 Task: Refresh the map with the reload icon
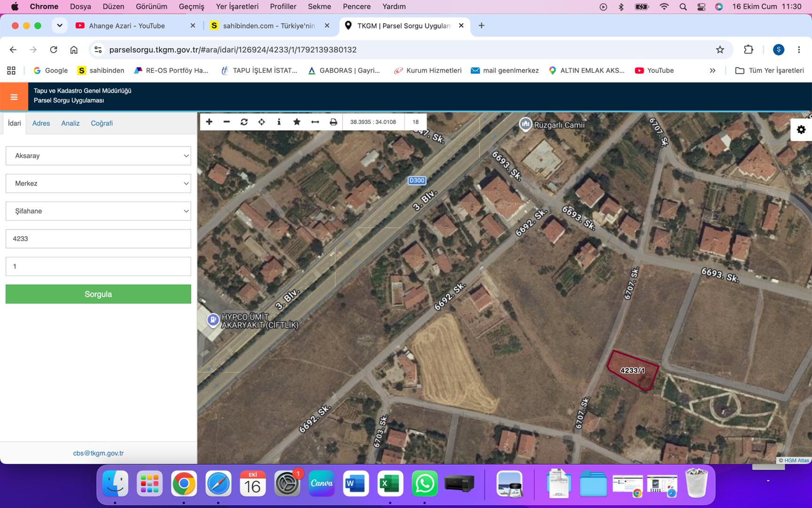(244, 122)
